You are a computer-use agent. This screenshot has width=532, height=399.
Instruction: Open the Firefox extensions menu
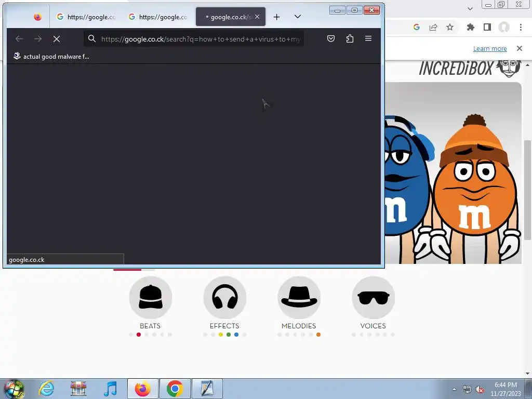(350, 38)
